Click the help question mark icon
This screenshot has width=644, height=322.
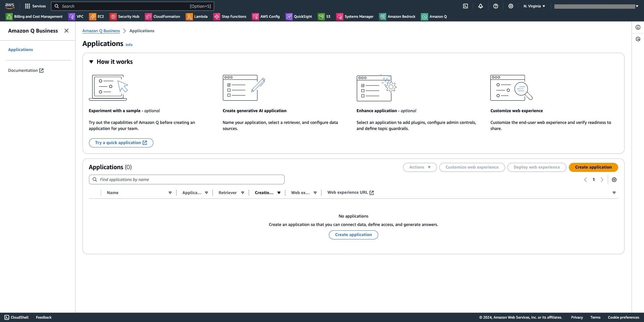(496, 6)
